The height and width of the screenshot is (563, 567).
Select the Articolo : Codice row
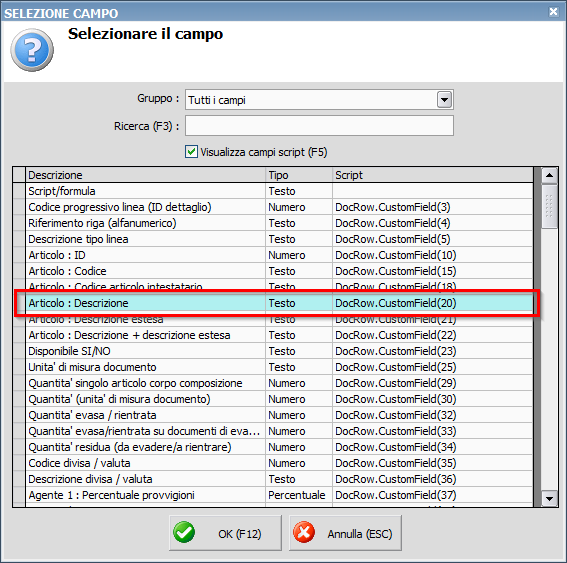tap(279, 271)
